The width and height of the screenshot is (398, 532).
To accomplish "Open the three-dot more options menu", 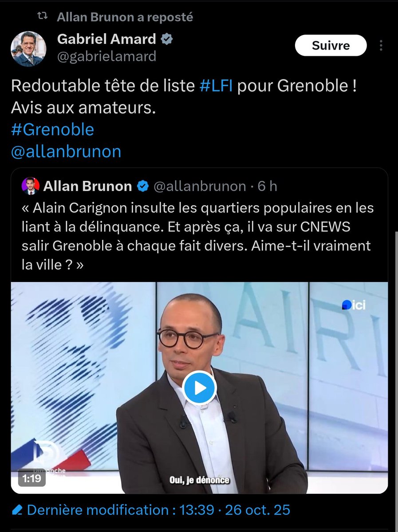I will point(381,46).
